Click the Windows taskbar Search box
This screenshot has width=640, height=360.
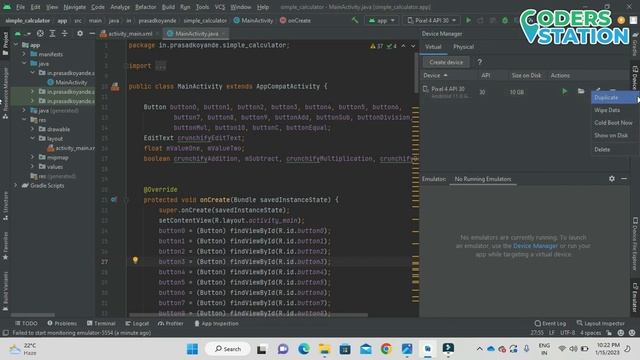pyautogui.click(x=228, y=349)
